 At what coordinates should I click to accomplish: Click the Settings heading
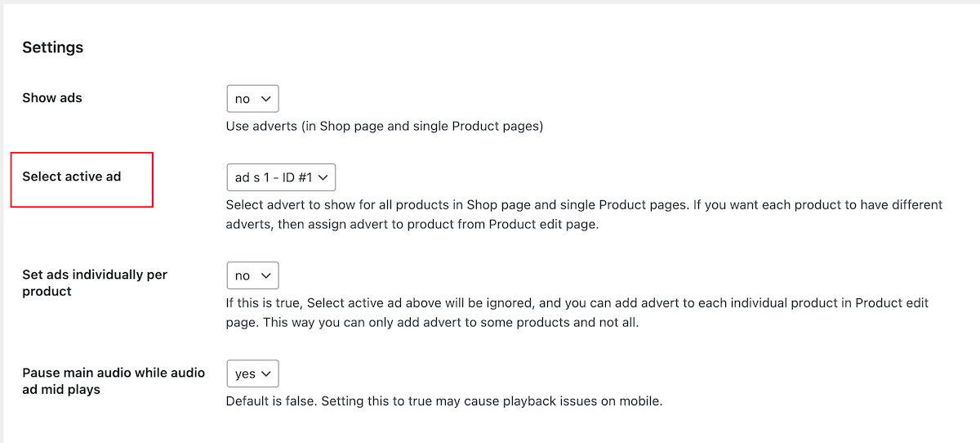click(52, 47)
